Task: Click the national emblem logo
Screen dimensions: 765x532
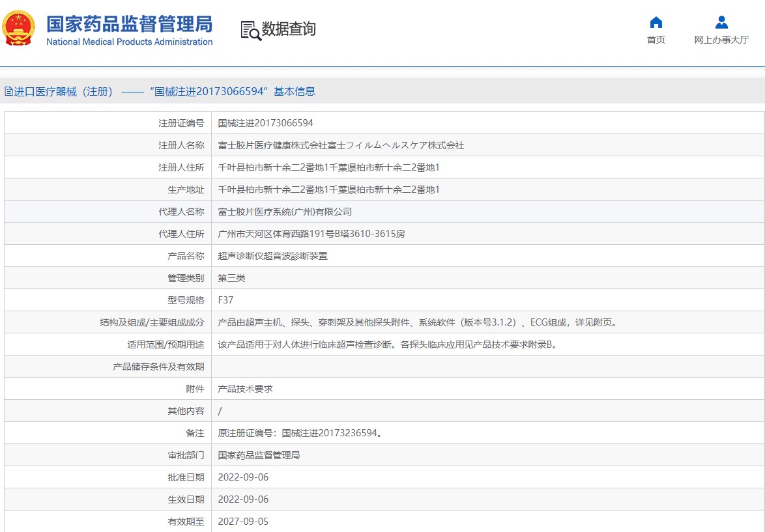Action: [x=18, y=28]
